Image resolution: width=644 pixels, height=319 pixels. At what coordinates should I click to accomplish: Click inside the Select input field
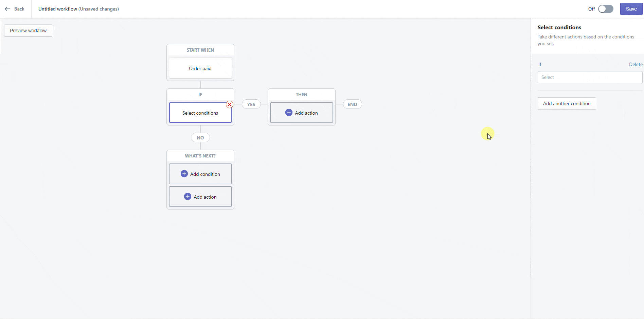coord(590,77)
